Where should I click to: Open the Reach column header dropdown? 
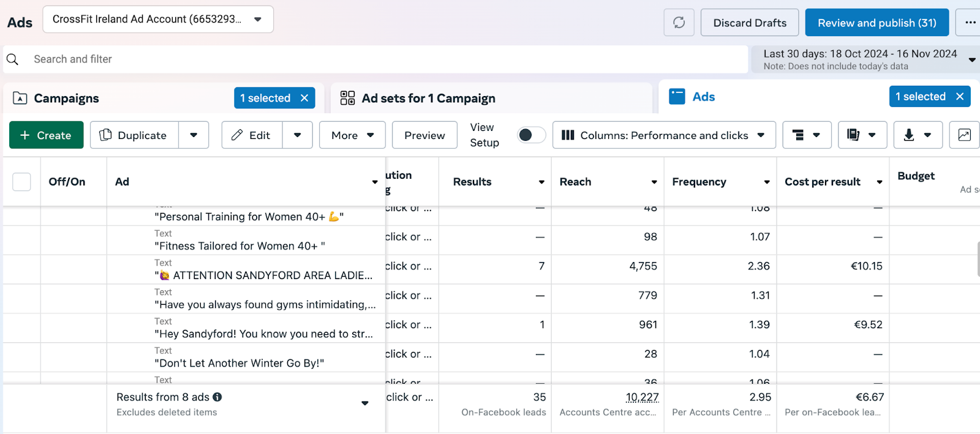[654, 182]
